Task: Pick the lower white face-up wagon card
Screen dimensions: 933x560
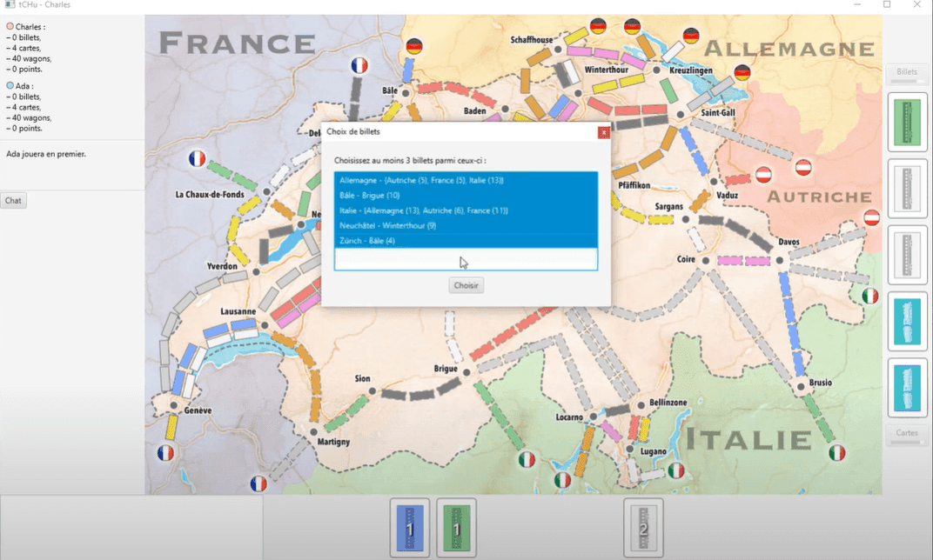Action: pyautogui.click(x=908, y=255)
